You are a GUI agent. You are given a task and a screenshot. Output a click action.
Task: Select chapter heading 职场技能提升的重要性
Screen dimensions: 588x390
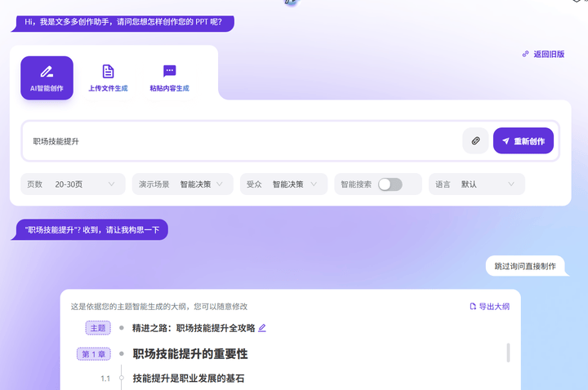[x=190, y=354]
